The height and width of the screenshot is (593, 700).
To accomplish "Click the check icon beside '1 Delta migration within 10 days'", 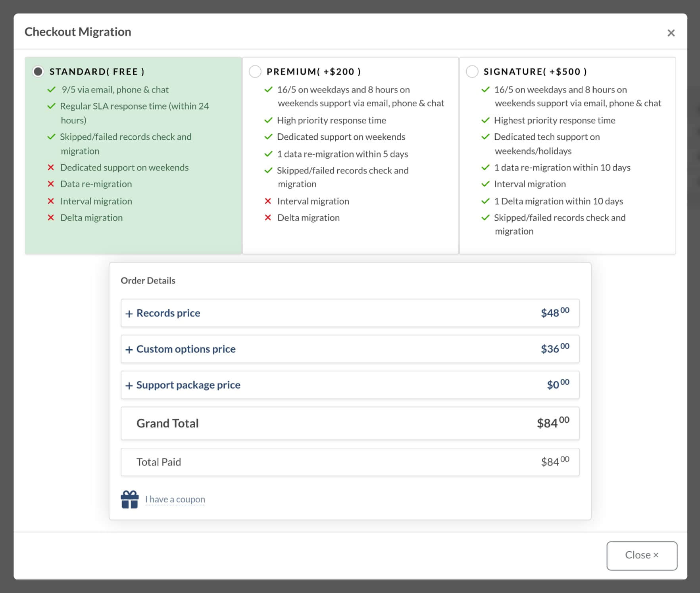I will click(485, 201).
